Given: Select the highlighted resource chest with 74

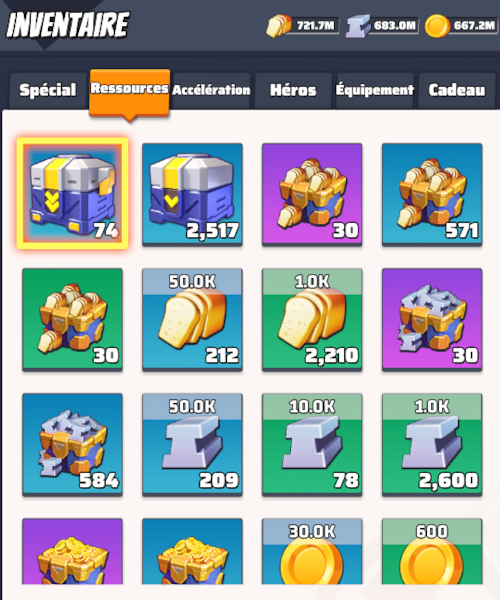Looking at the screenshot, I should pos(72,194).
